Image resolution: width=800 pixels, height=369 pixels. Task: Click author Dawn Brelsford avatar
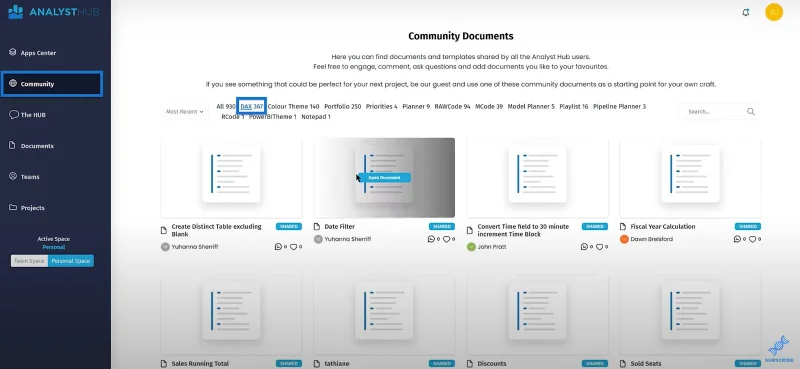tap(624, 239)
